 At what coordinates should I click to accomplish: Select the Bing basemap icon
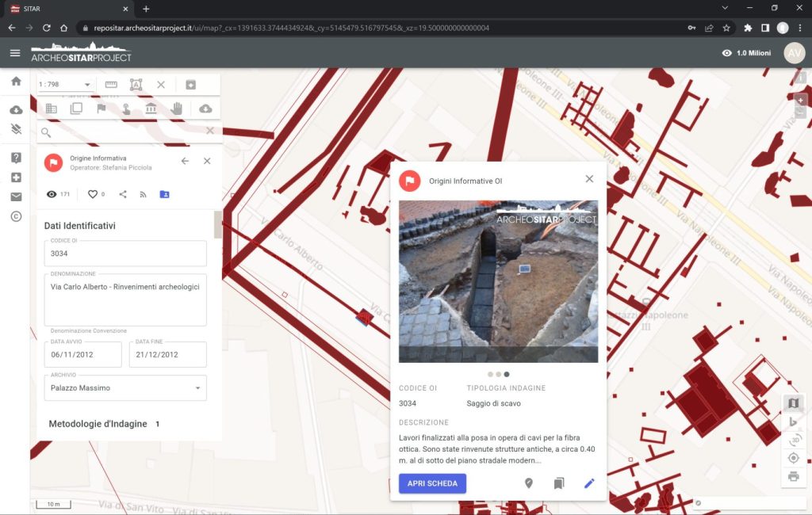click(x=793, y=422)
